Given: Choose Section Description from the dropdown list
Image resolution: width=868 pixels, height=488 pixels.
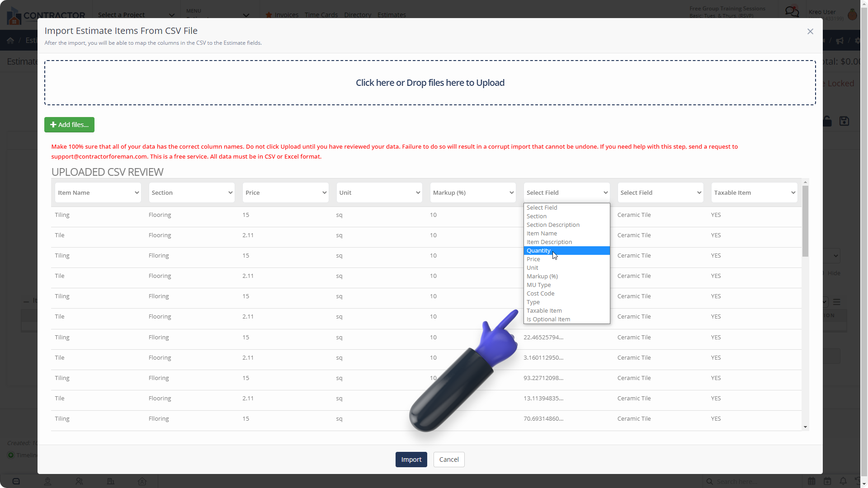Looking at the screenshot, I should tap(567, 225).
